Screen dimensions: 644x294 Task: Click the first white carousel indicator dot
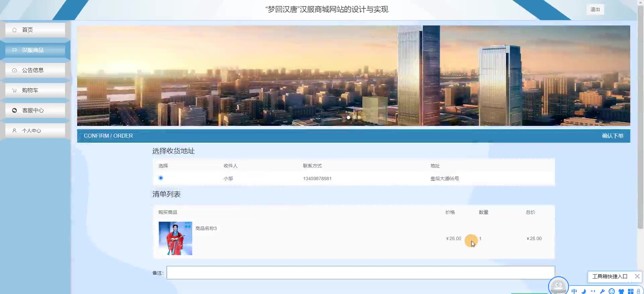(348, 118)
